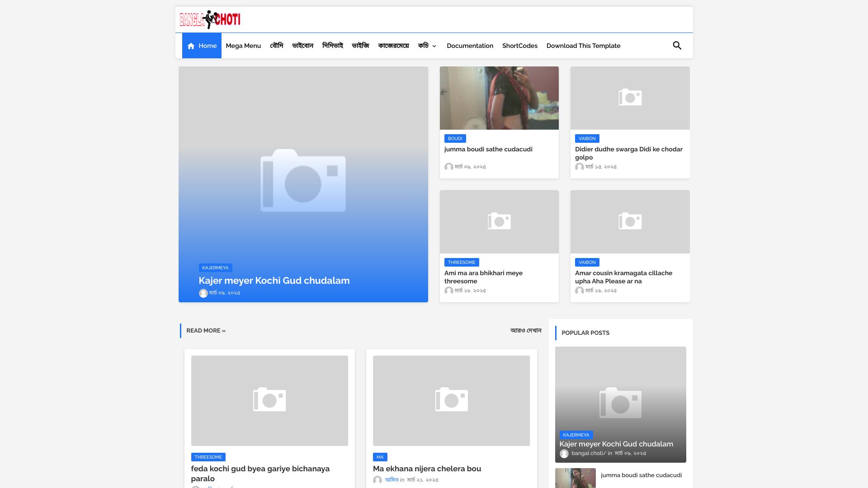Click the BOUDI category tag
Image resolution: width=868 pixels, height=488 pixels.
click(x=455, y=139)
